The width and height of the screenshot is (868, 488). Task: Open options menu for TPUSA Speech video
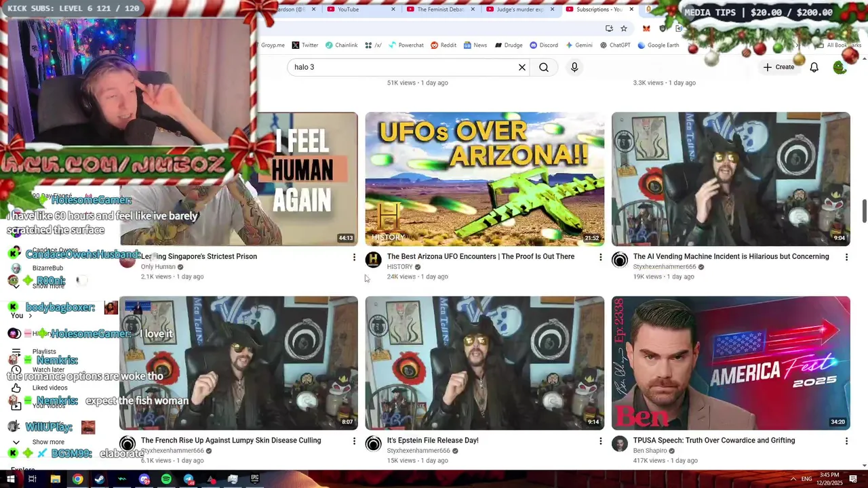846,441
